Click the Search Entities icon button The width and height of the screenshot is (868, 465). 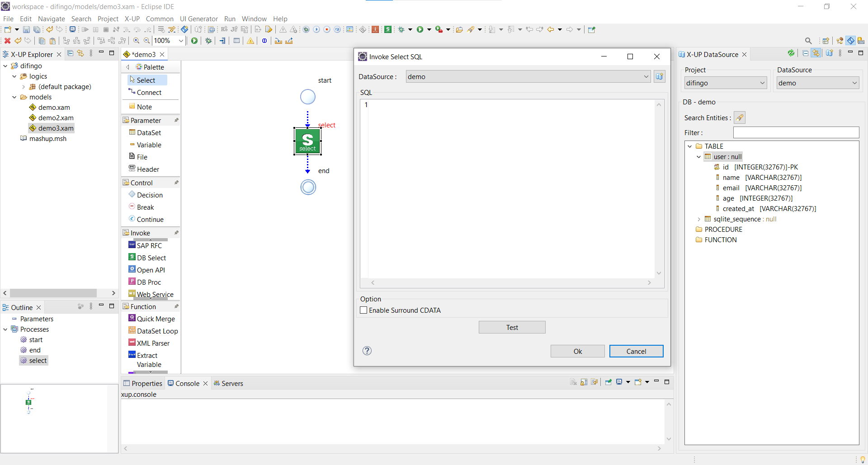(x=740, y=118)
